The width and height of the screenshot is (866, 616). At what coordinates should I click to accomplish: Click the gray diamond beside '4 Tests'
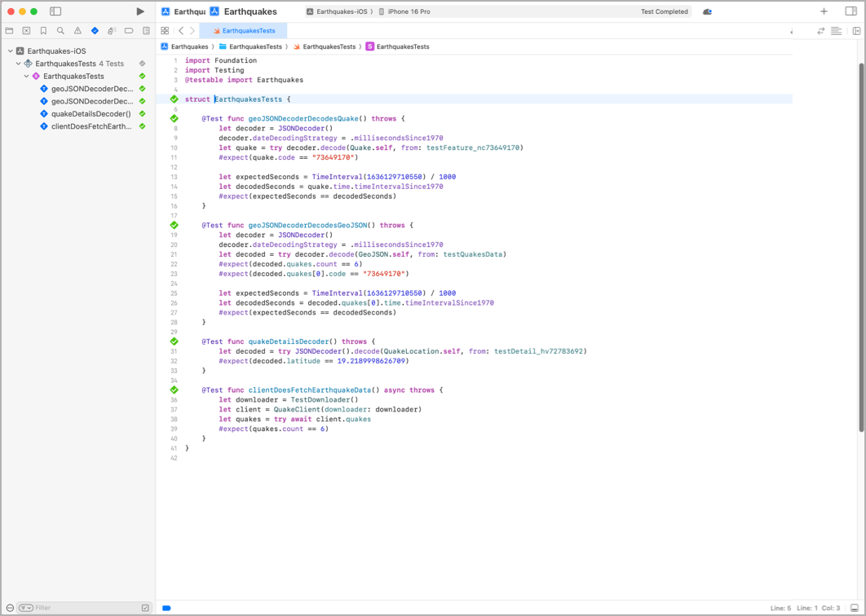pos(142,64)
